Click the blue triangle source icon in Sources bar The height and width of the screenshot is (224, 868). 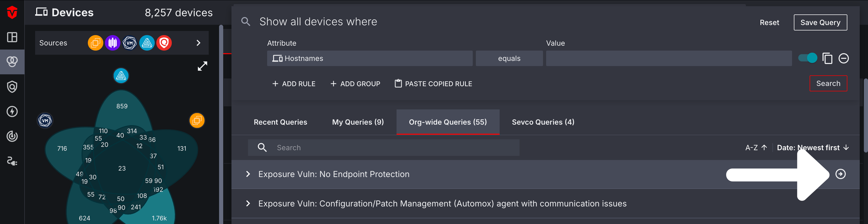click(147, 43)
